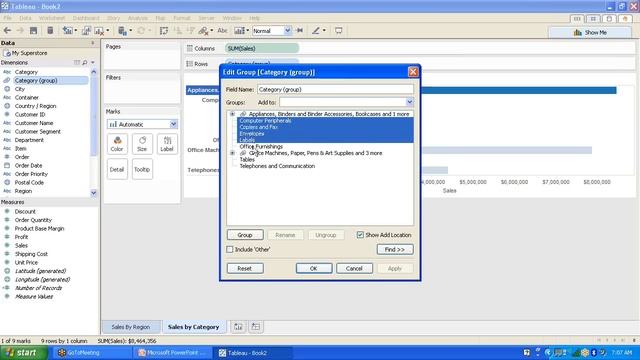Click the Find >> button
This screenshot has height=360, width=640.
pyautogui.click(x=395, y=249)
